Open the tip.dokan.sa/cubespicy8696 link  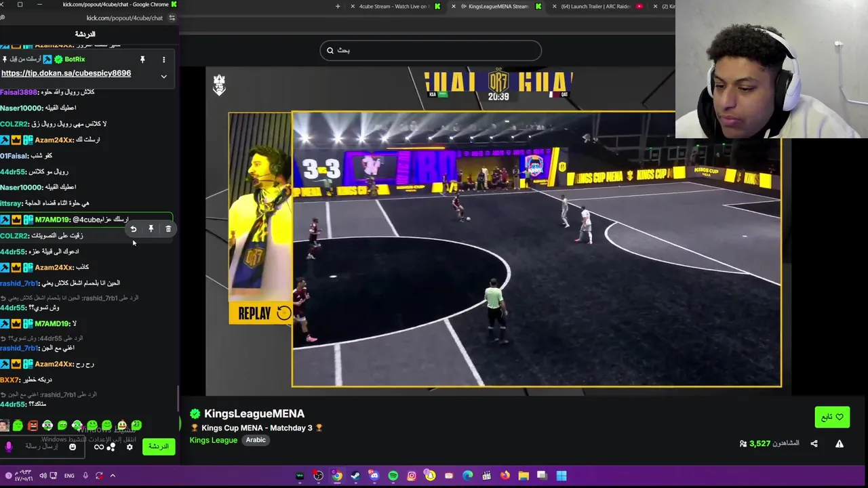point(66,73)
